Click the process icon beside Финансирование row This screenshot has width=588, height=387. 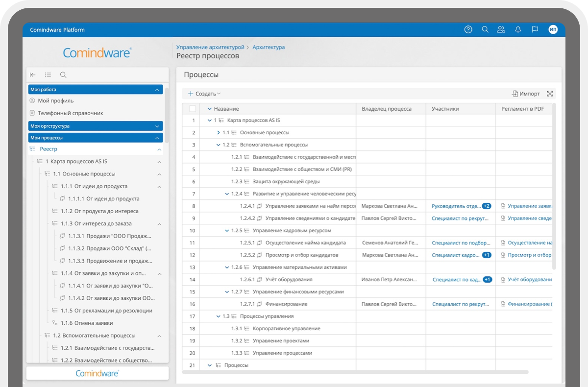(x=260, y=304)
